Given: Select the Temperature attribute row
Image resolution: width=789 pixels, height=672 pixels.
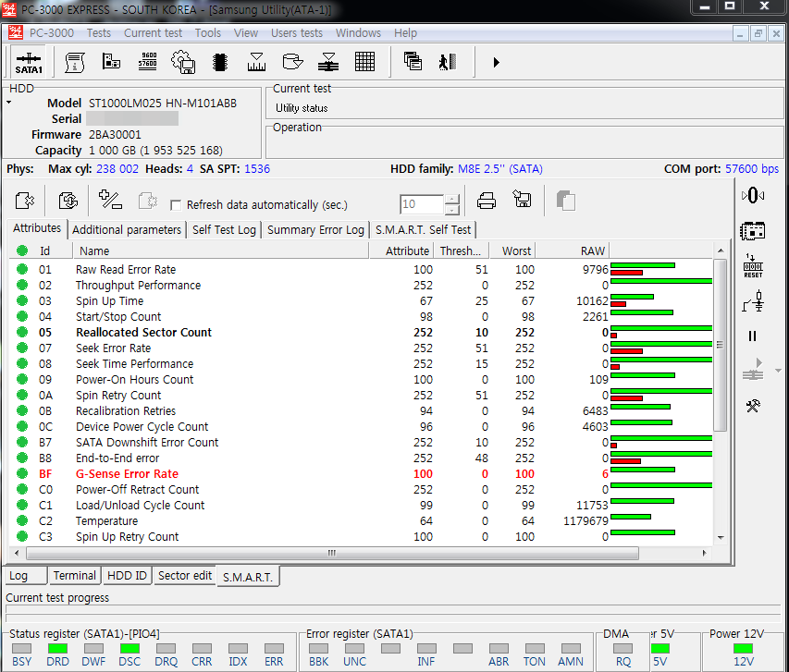Looking at the screenshot, I should tap(361, 521).
